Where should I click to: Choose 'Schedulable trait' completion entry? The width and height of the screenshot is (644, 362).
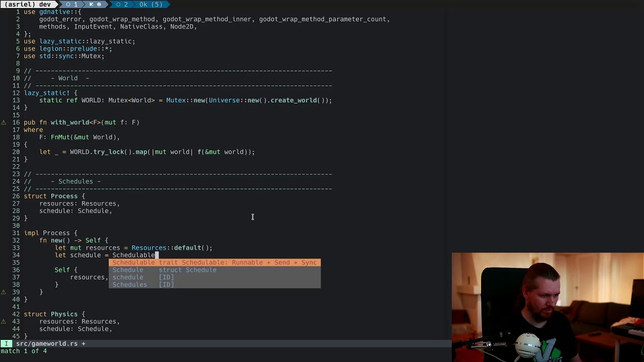pos(214,262)
